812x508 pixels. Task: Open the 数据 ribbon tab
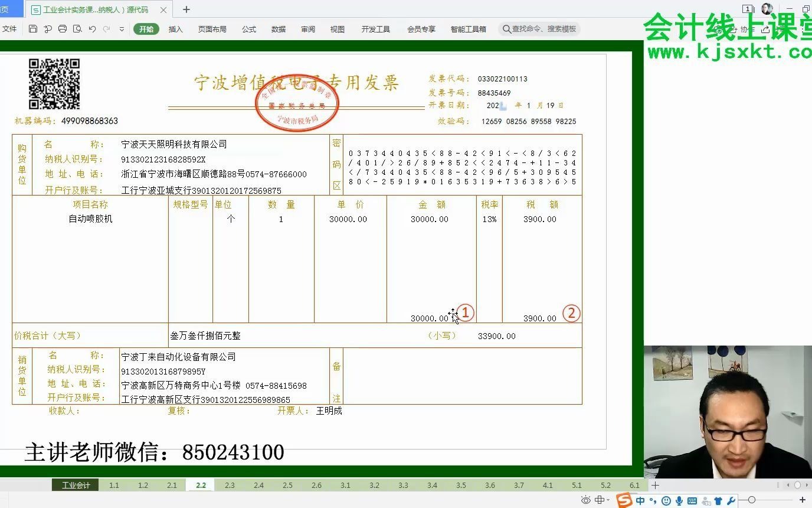[x=279, y=29]
